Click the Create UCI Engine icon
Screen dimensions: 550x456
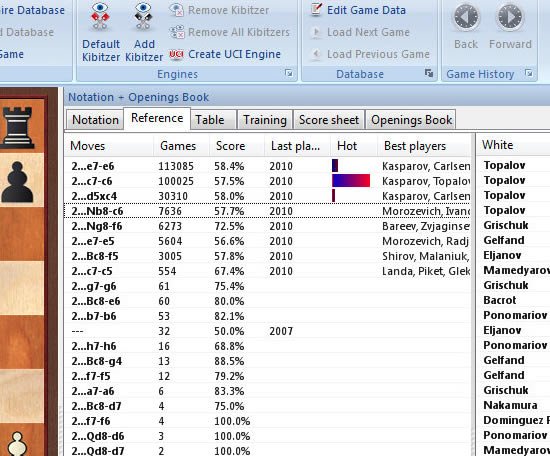pos(176,54)
